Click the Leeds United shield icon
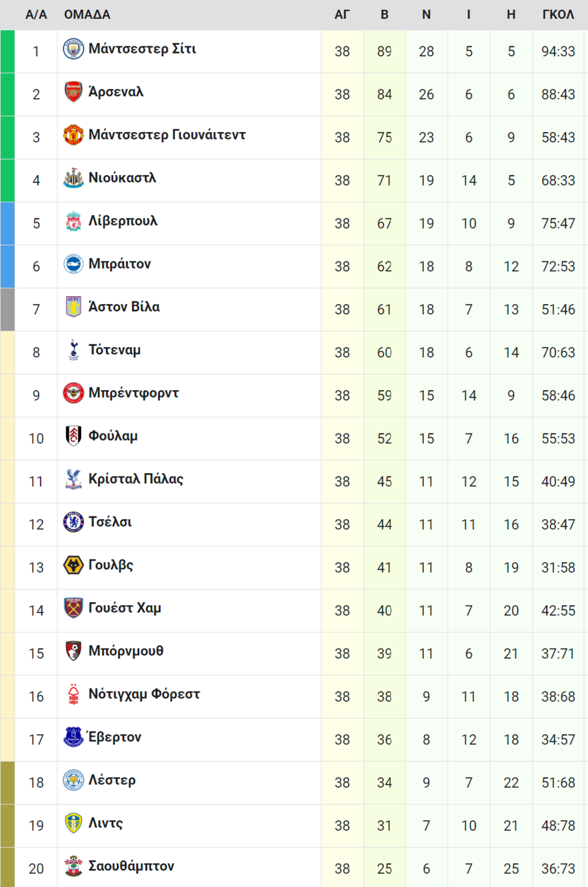 click(x=73, y=824)
